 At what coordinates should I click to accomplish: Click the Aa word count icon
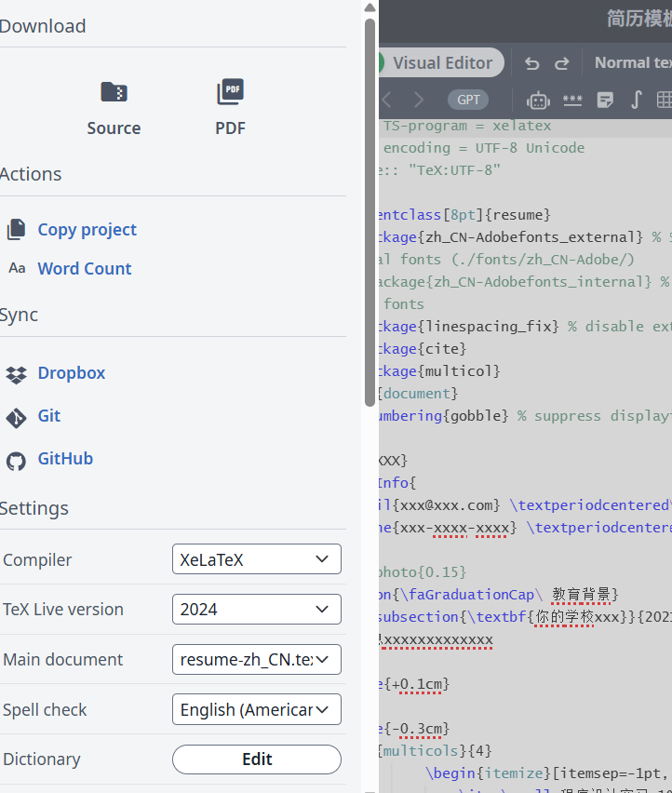point(17,268)
